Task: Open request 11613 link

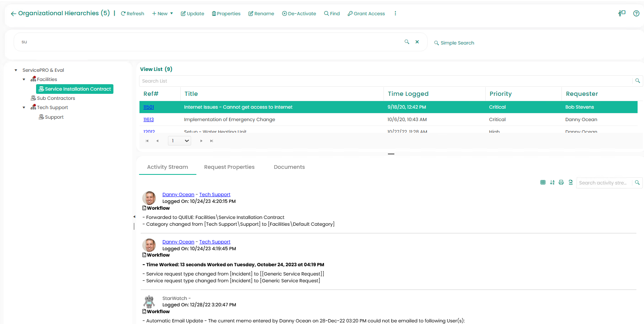Action: point(148,119)
